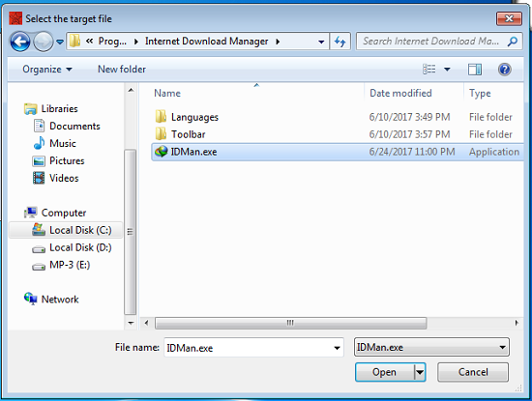Image resolution: width=532 pixels, height=401 pixels.
Task: Click the Libraries icon
Action: point(31,108)
